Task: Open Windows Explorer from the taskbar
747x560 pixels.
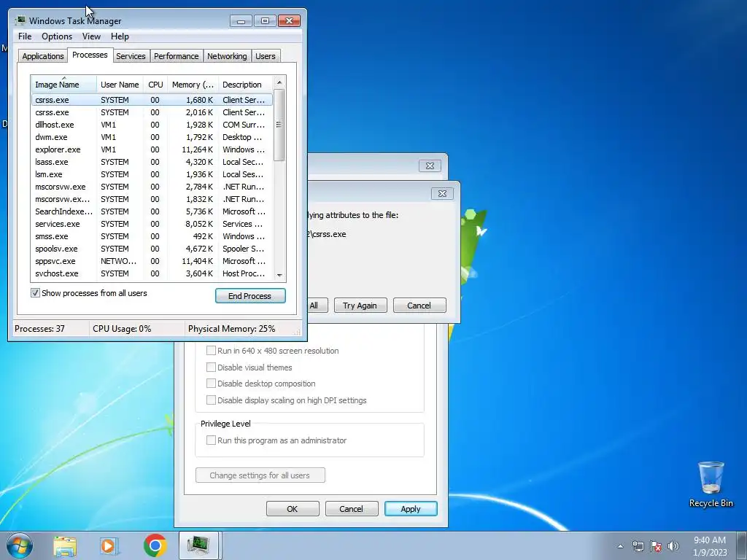Action: click(65, 545)
